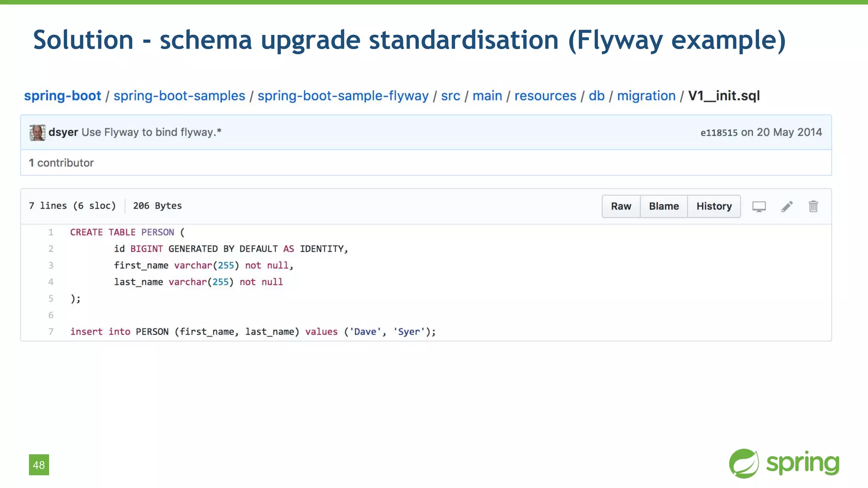868x488 pixels.
Task: Click the slide number 48 badge
Action: 39,465
